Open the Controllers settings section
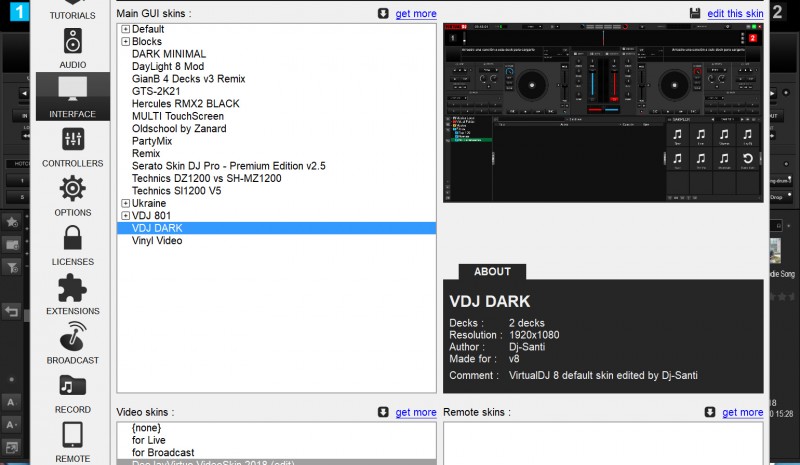The image size is (800, 465). pyautogui.click(x=73, y=144)
